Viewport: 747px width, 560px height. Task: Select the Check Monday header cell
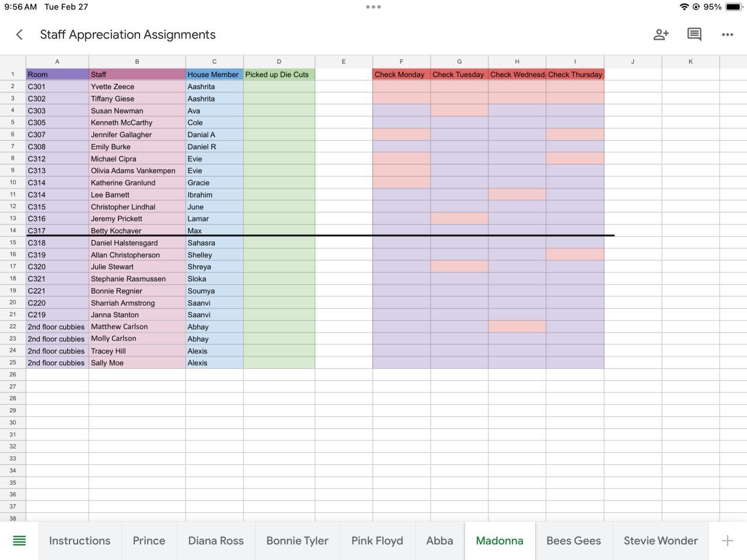tap(402, 75)
